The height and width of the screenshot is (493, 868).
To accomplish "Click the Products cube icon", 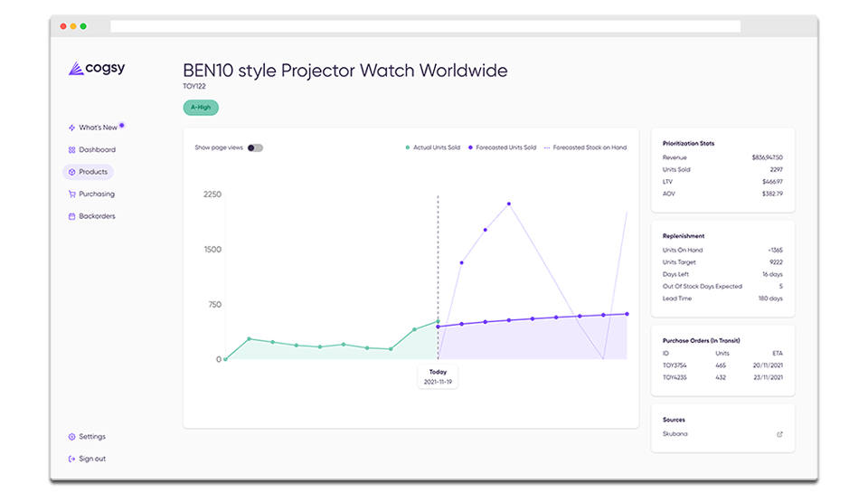I will (x=71, y=172).
